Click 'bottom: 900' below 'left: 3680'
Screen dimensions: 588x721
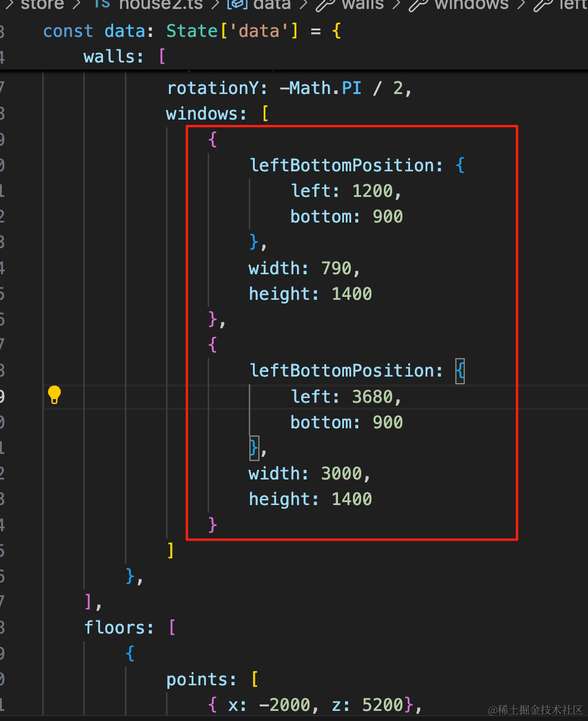pos(347,422)
